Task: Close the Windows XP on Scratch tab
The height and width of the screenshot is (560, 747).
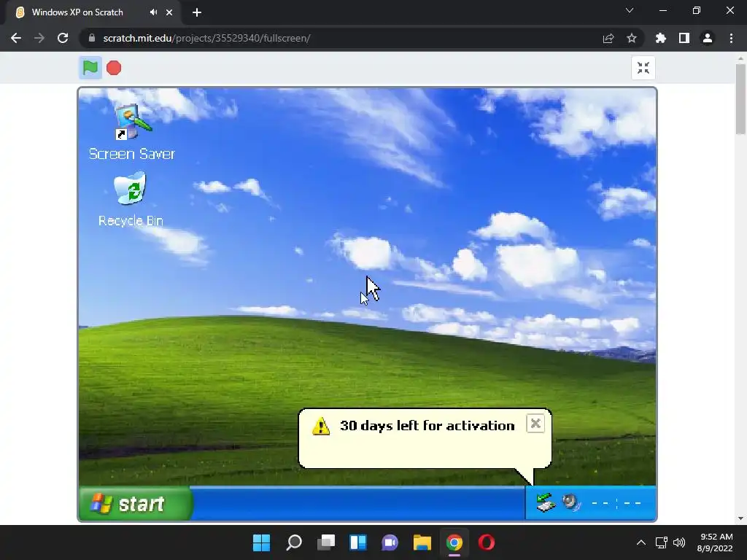Action: 169,12
